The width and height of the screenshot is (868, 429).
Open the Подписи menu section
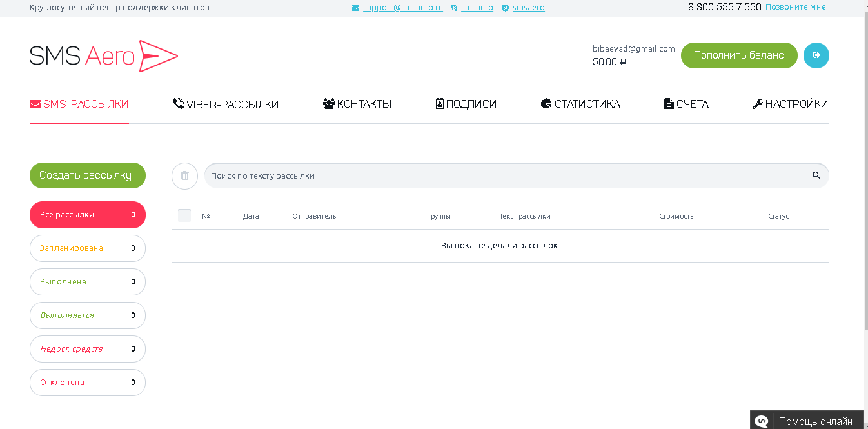[466, 104]
